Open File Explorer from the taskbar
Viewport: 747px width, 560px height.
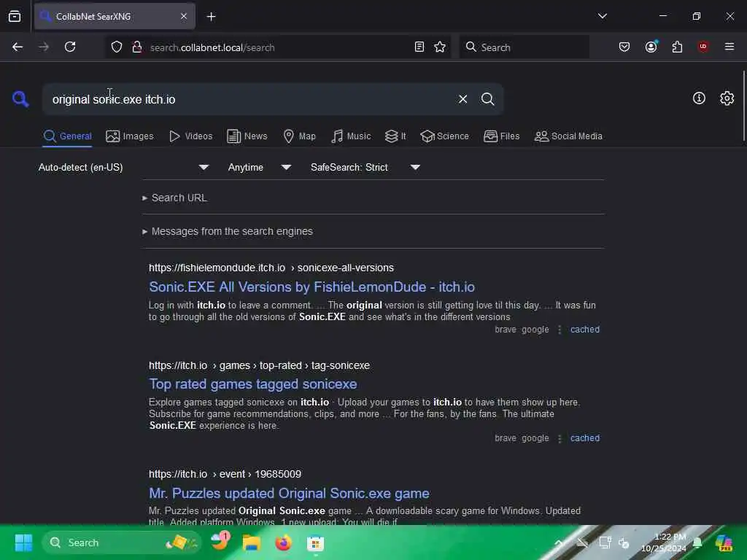[x=251, y=542]
